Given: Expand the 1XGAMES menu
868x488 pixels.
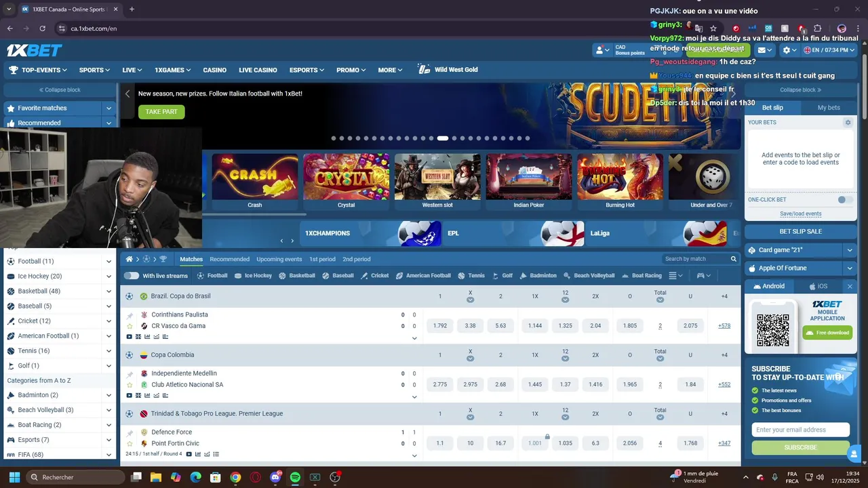Looking at the screenshot, I should coord(172,70).
